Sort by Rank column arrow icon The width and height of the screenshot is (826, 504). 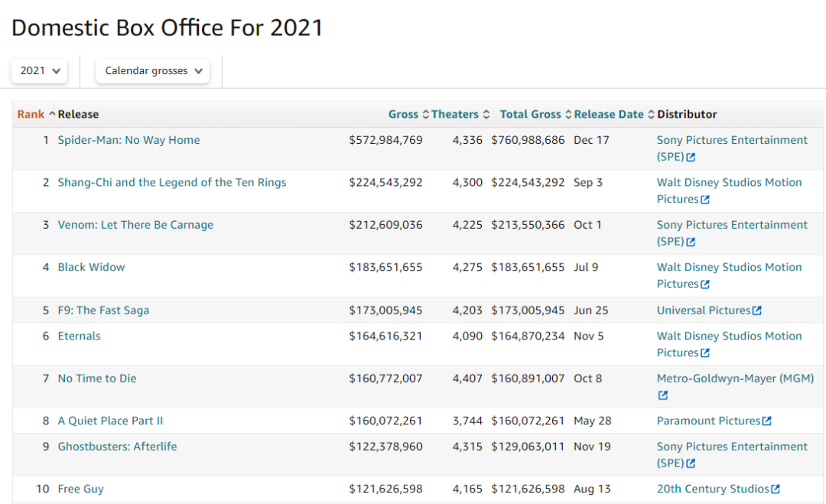[x=52, y=115]
